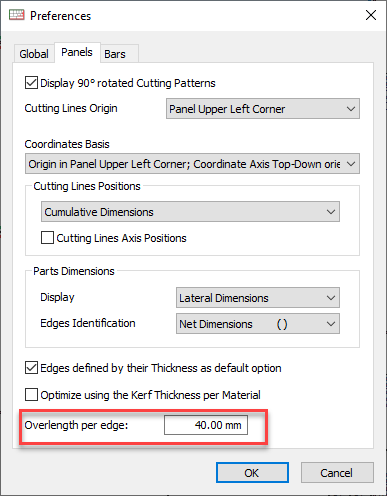Toggle Edges defined by their Thickness option
The height and width of the screenshot is (496, 387).
(31, 368)
